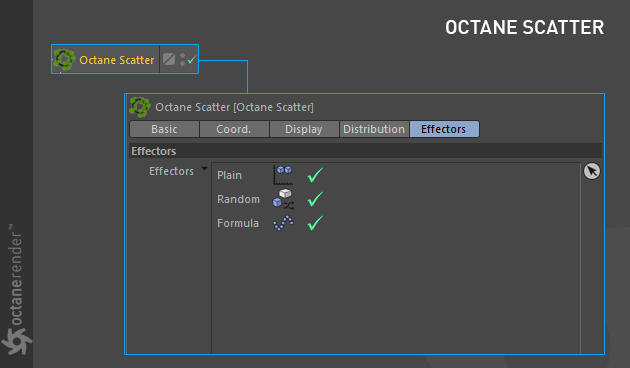The image size is (630, 368).
Task: Toggle the object visibility dots
Action: (x=182, y=59)
